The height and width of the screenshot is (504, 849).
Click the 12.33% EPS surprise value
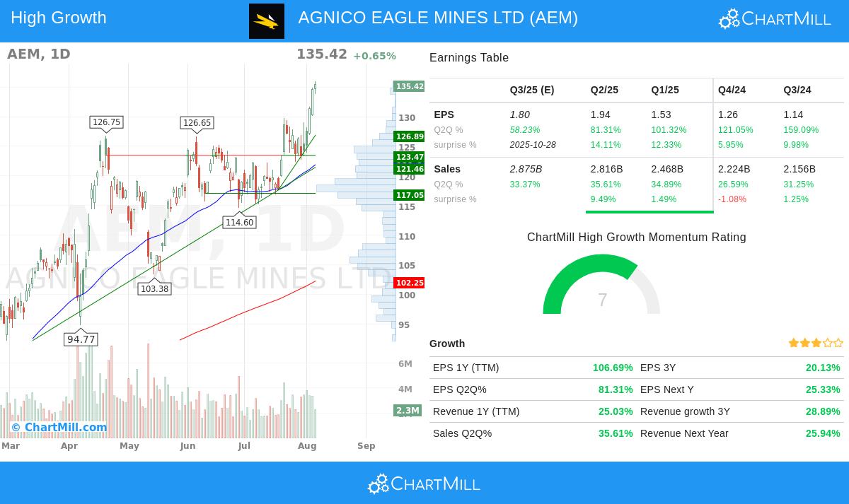tap(666, 145)
